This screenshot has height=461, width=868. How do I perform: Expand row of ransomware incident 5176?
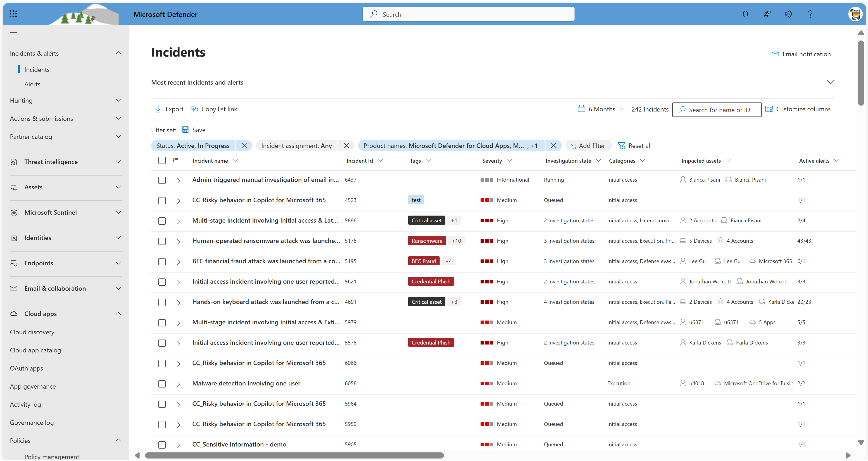(178, 242)
